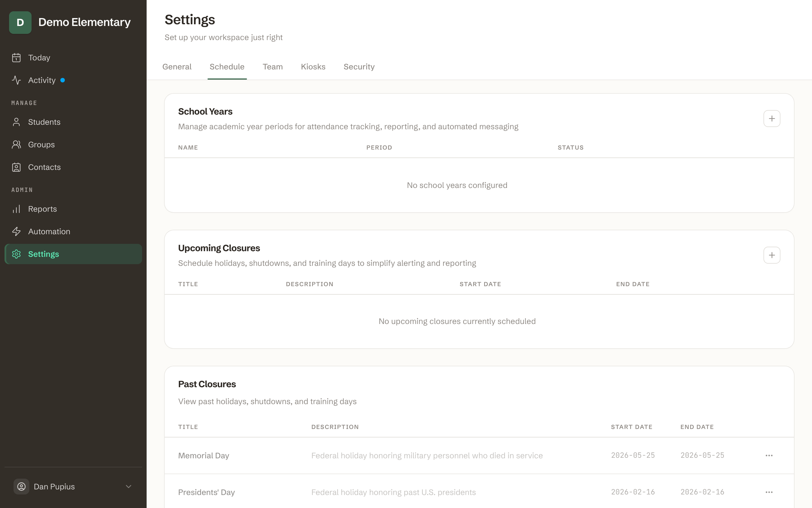This screenshot has height=508, width=812.
Task: Click Presidents' Day end date 2026-02-16
Action: [702, 492]
